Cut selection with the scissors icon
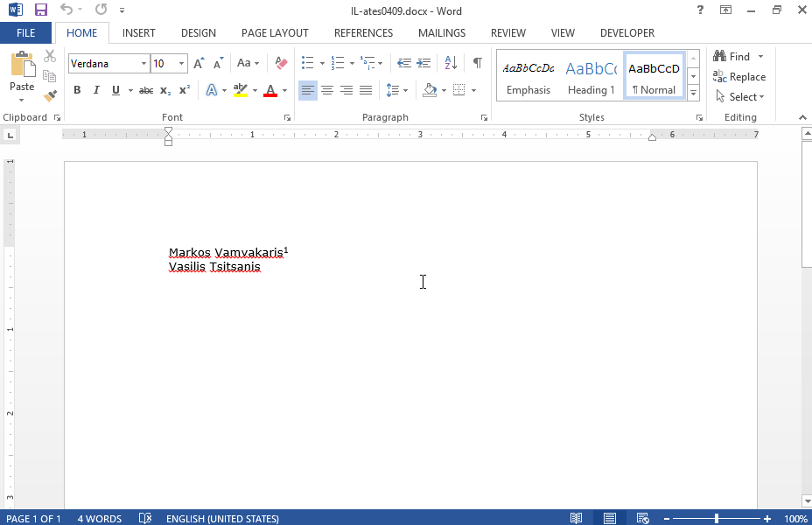The height and width of the screenshot is (525, 812). coord(50,56)
